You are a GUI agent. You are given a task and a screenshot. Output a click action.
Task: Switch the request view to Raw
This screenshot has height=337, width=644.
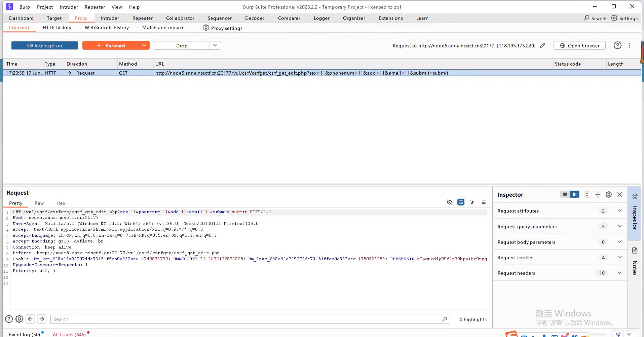pos(39,203)
